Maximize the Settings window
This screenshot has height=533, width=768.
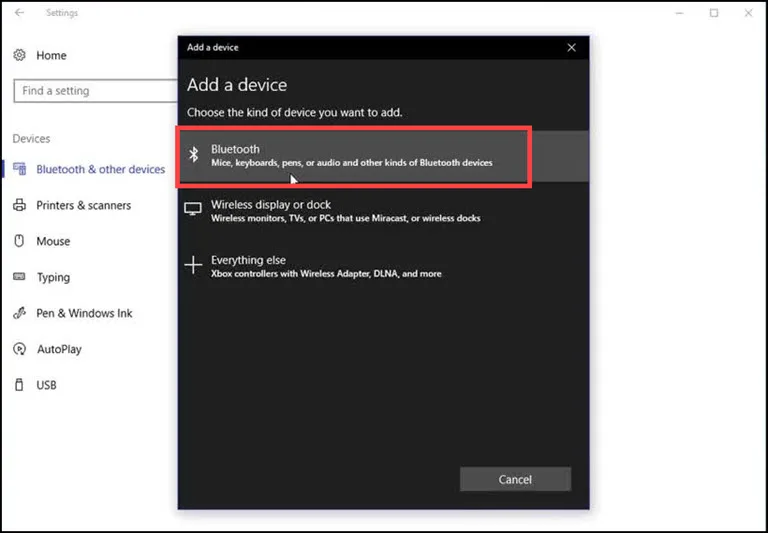[714, 13]
